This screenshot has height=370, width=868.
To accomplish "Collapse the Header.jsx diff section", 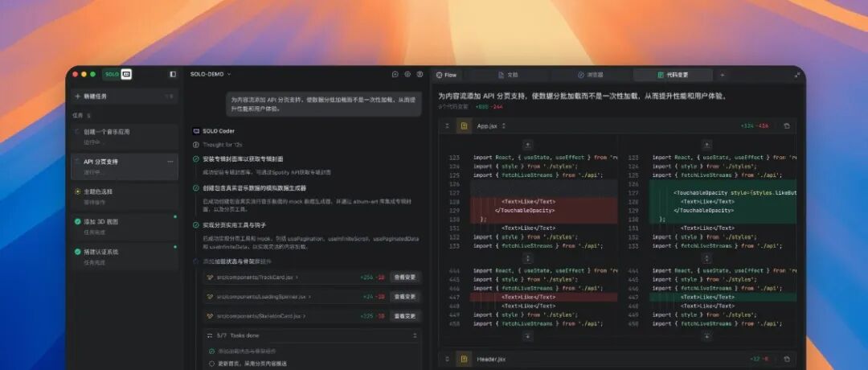I will tap(448, 360).
